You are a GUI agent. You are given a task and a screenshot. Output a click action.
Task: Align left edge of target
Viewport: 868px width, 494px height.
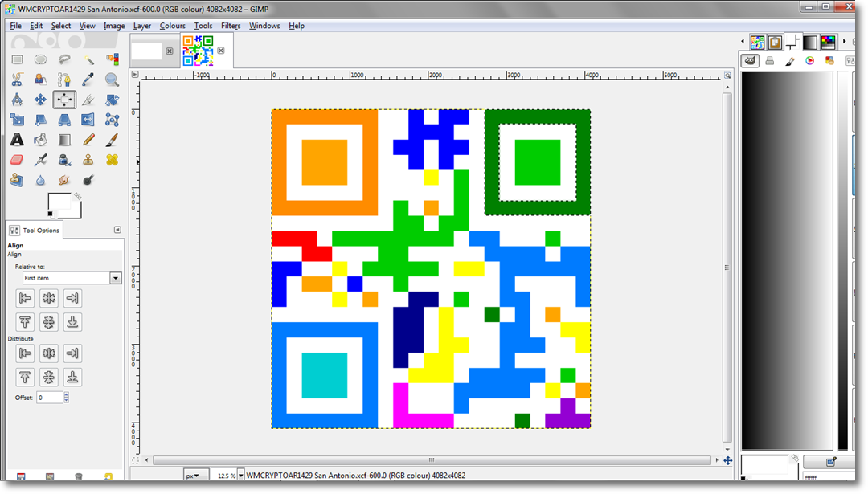25,298
